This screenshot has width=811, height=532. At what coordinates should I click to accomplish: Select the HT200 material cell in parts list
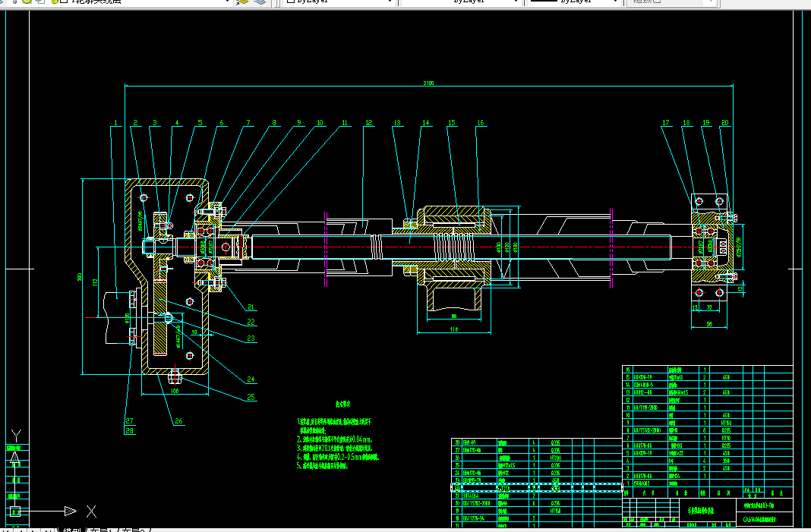tap(556, 458)
